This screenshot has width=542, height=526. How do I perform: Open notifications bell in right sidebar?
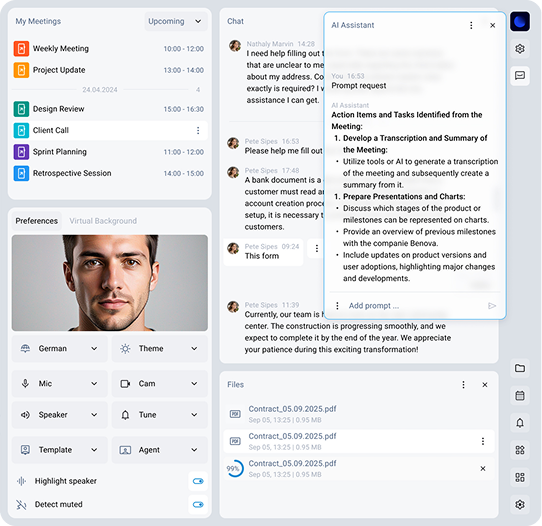coord(520,423)
